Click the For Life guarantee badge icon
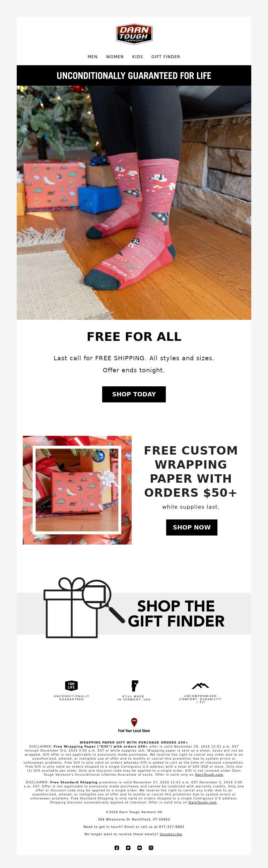 tap(71, 685)
